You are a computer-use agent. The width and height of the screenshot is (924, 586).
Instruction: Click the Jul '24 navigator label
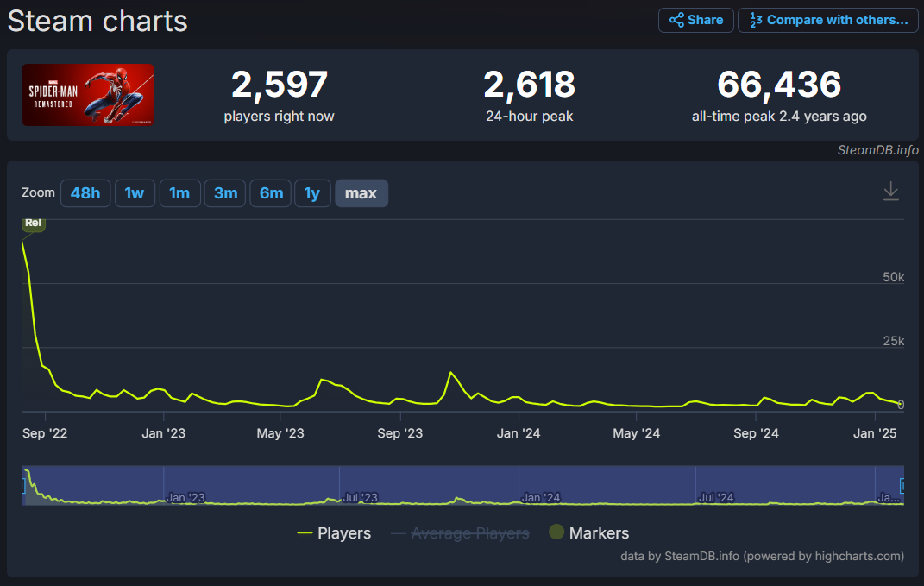click(716, 498)
